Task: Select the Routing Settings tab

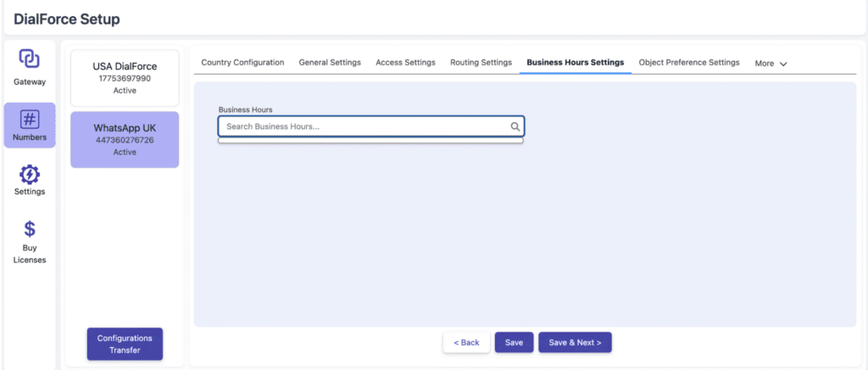Action: (481, 63)
